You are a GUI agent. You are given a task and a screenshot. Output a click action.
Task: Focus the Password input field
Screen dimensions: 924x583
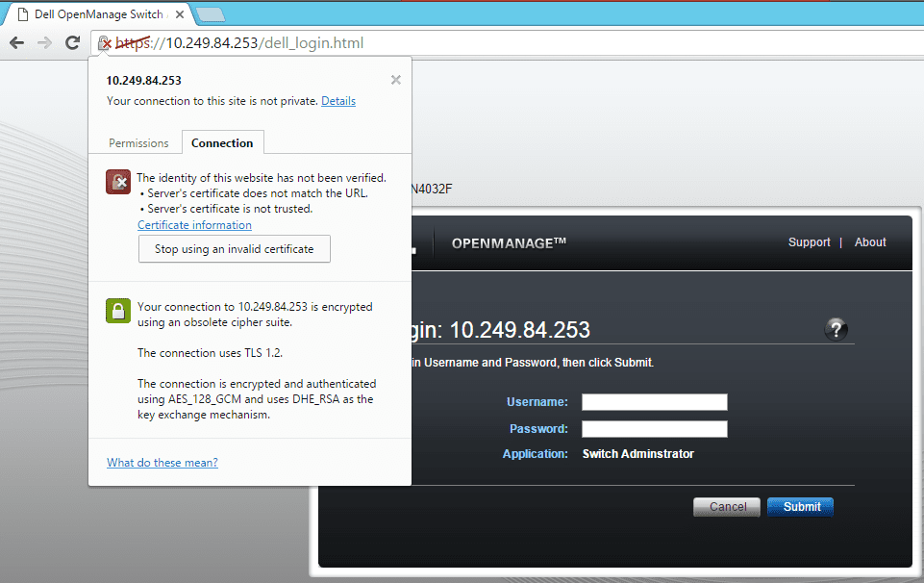(654, 429)
